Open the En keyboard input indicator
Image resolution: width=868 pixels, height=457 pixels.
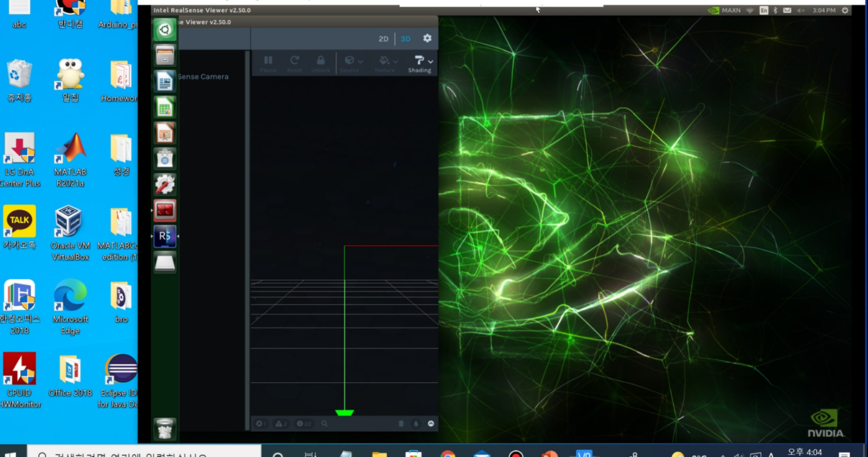(763, 10)
